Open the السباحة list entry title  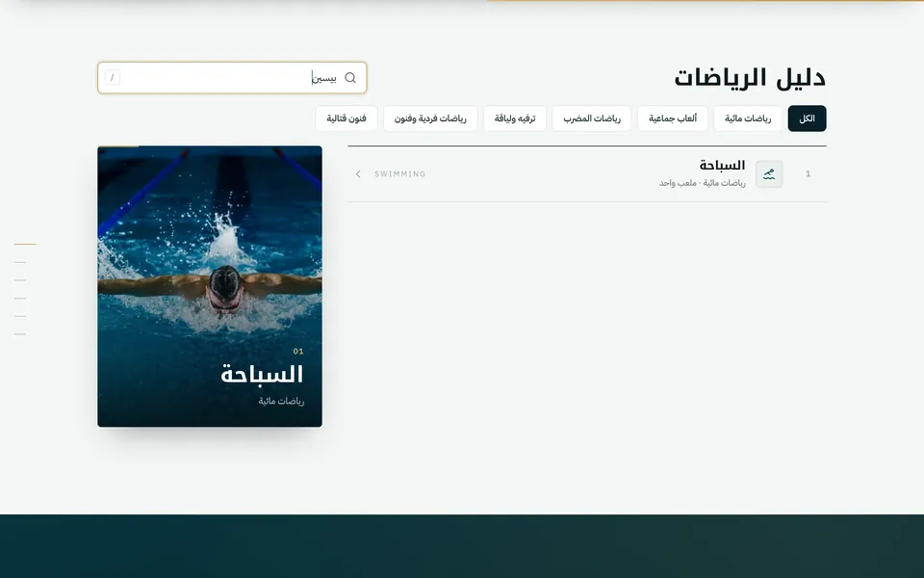click(722, 166)
